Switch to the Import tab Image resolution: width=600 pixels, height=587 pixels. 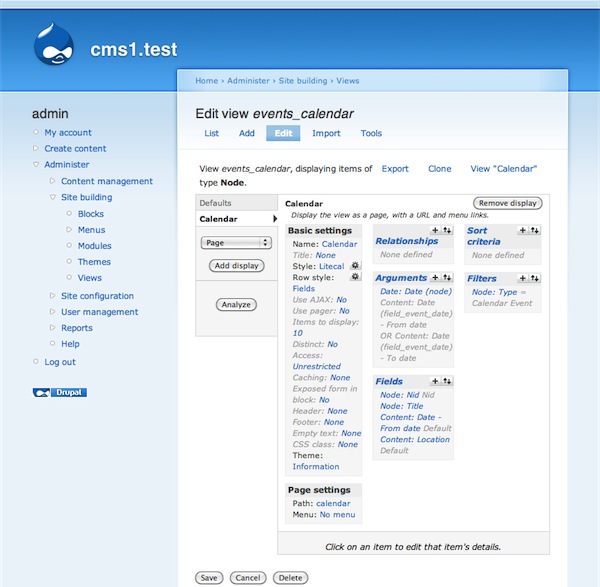pos(326,133)
